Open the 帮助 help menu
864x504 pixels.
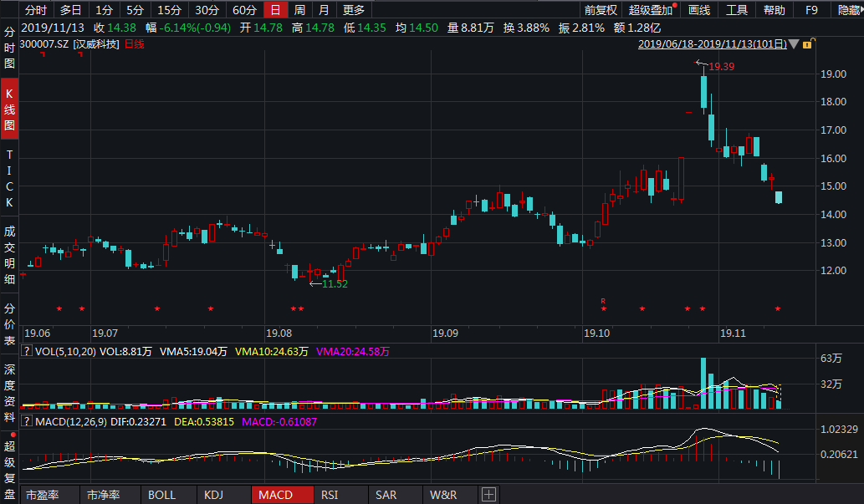click(x=775, y=10)
